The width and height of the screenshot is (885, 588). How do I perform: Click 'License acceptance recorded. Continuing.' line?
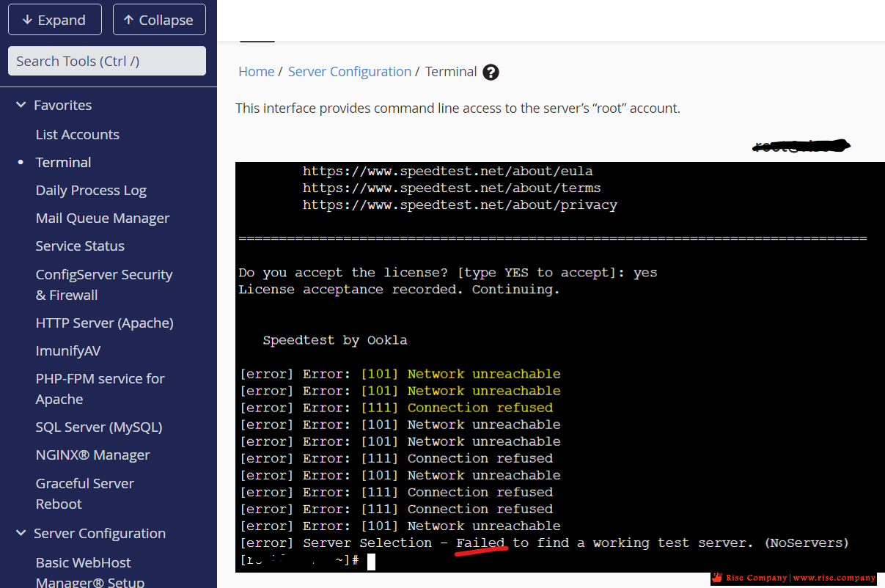point(399,289)
